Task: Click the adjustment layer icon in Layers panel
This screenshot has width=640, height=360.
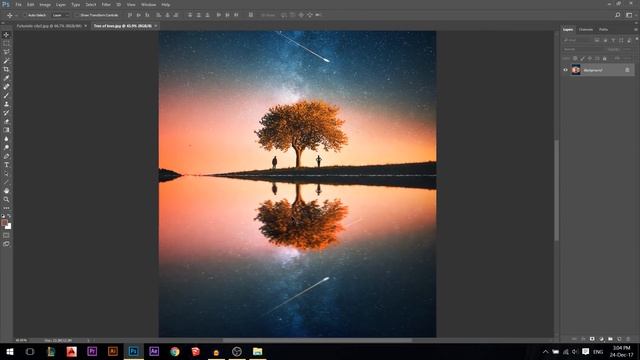Action: click(601, 339)
